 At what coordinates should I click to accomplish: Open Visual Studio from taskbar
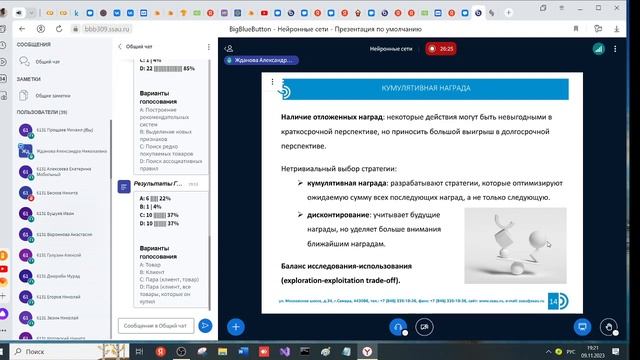tap(285, 351)
